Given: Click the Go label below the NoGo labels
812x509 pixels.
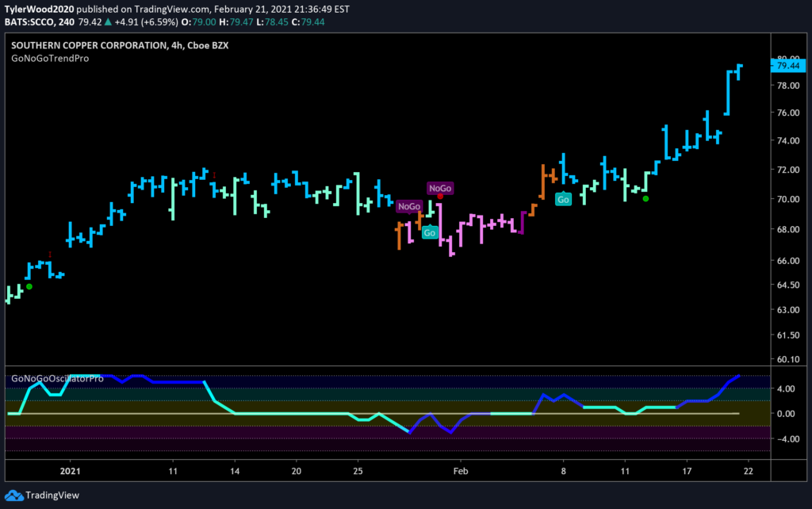Looking at the screenshot, I should 430,232.
